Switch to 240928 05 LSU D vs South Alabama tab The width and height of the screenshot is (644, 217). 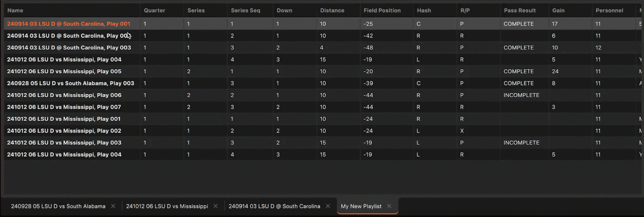coord(58,206)
